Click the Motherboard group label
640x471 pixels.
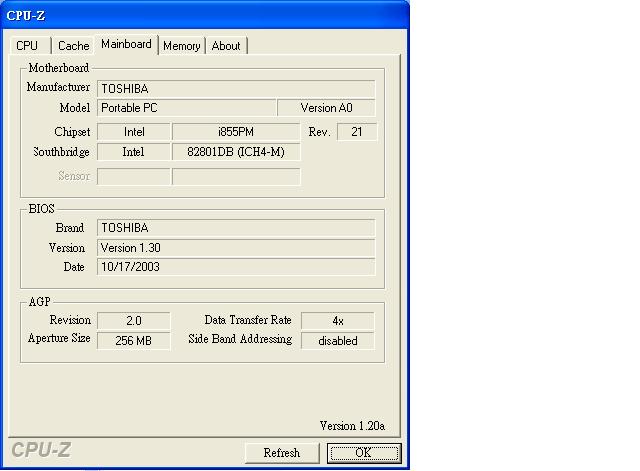pyautogui.click(x=58, y=68)
